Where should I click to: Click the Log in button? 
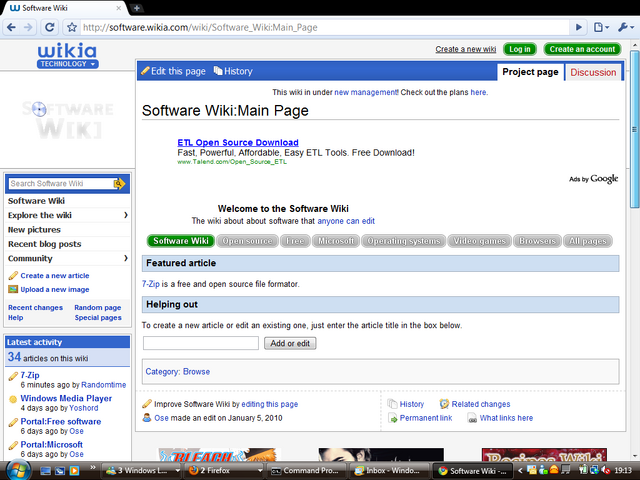click(520, 49)
